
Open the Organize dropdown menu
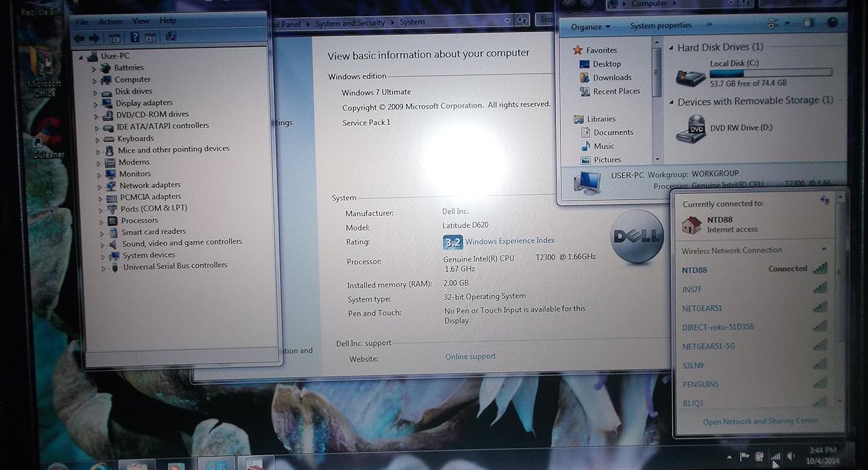590,27
